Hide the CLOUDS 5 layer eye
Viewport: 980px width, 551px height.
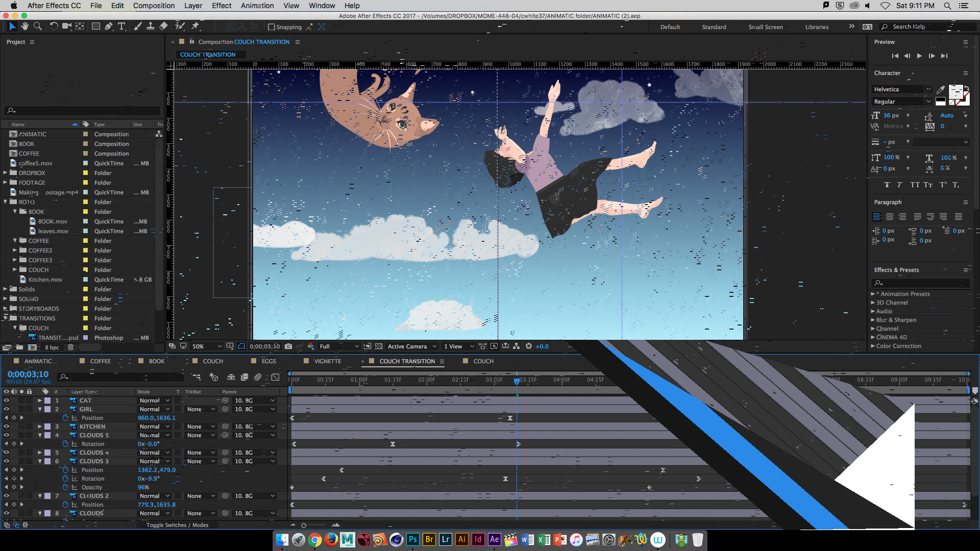point(7,435)
